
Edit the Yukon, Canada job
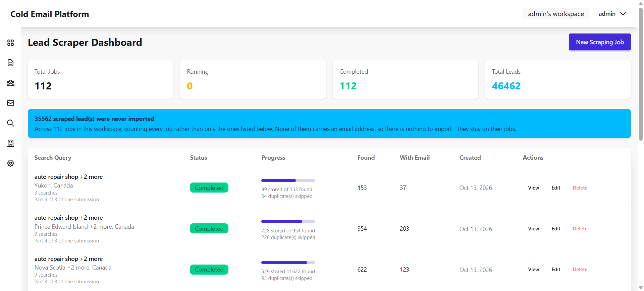556,188
